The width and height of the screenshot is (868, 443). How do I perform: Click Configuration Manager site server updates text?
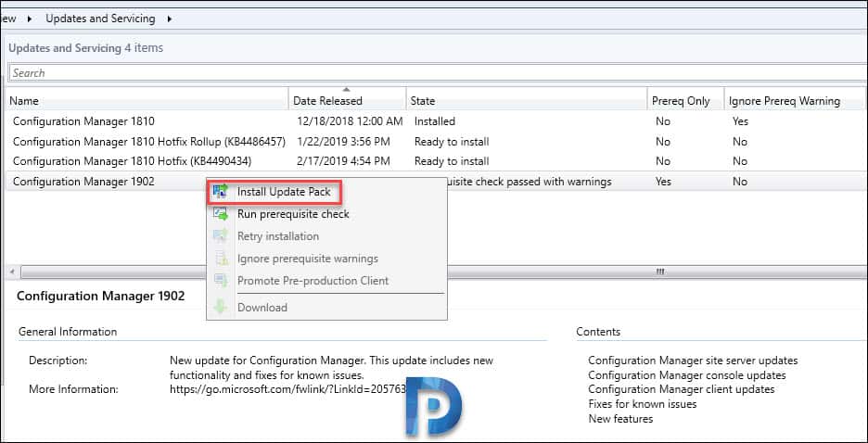[693, 361]
